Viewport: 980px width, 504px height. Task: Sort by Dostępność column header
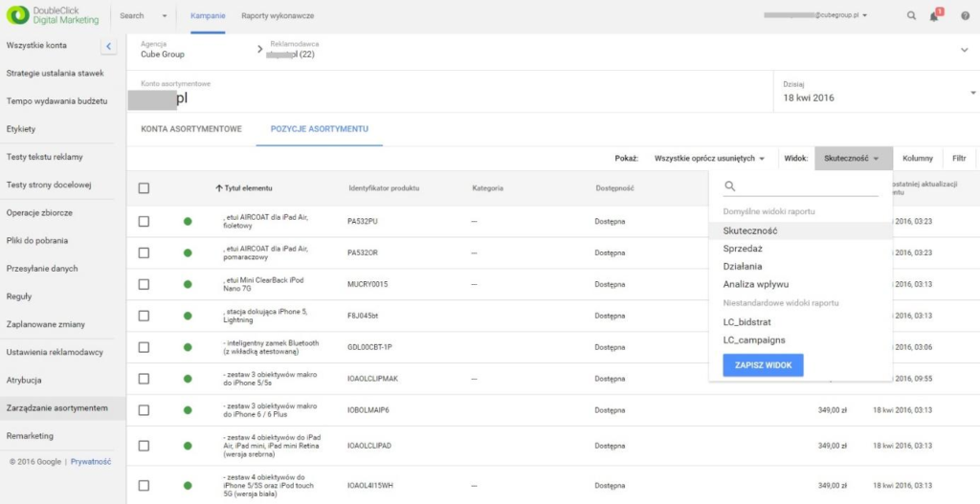[615, 188]
